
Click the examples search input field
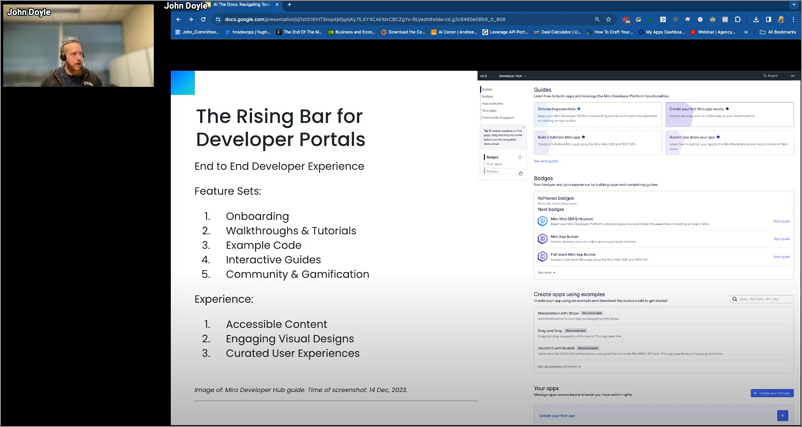(762, 299)
